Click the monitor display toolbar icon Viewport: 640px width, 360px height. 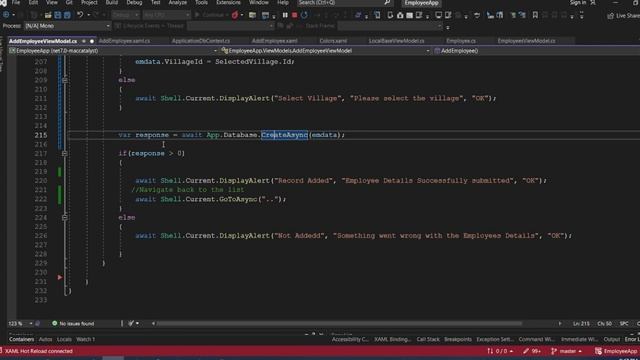[438, 16]
